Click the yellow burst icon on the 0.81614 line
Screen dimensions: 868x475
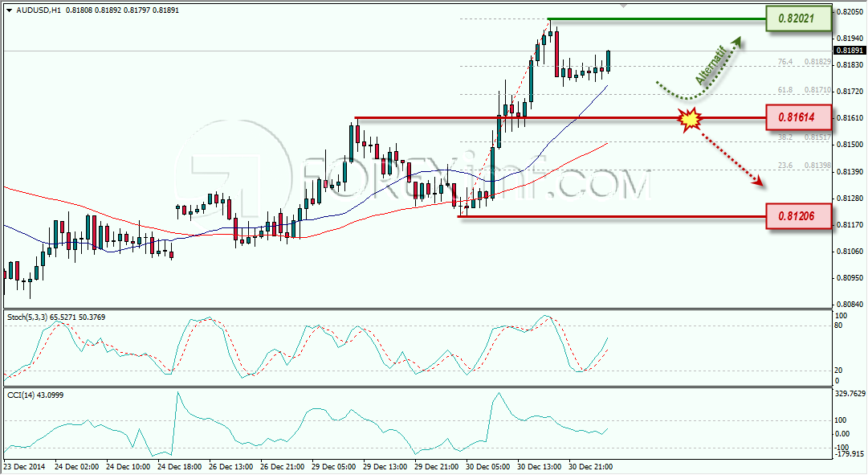click(691, 119)
